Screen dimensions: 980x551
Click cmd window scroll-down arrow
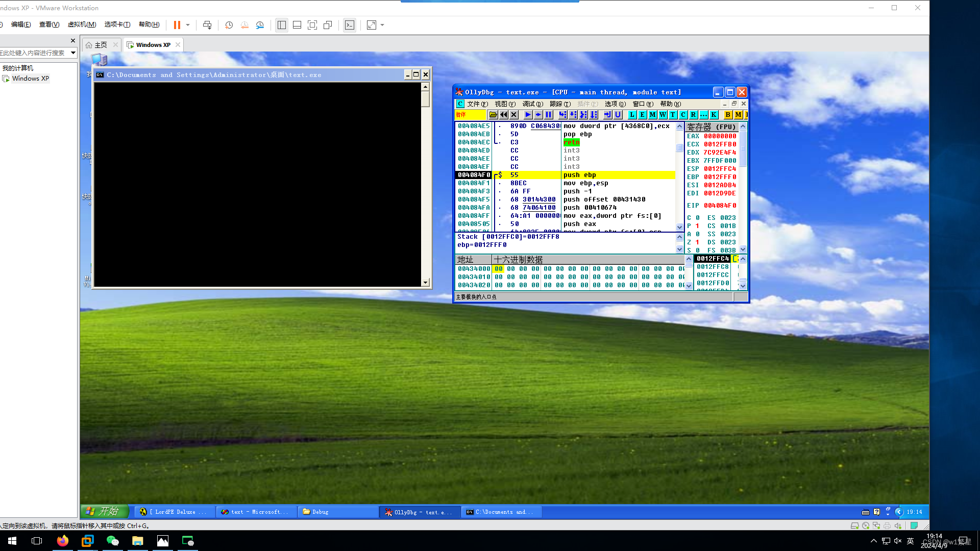(425, 283)
